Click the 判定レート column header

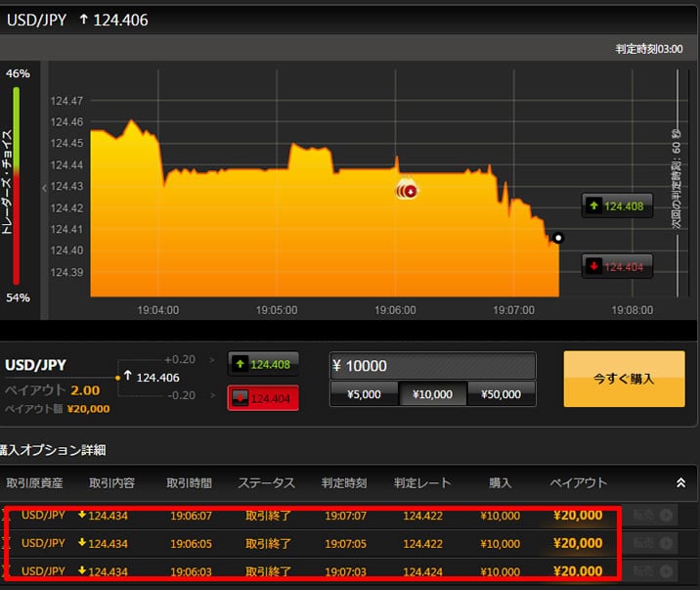[x=422, y=482]
